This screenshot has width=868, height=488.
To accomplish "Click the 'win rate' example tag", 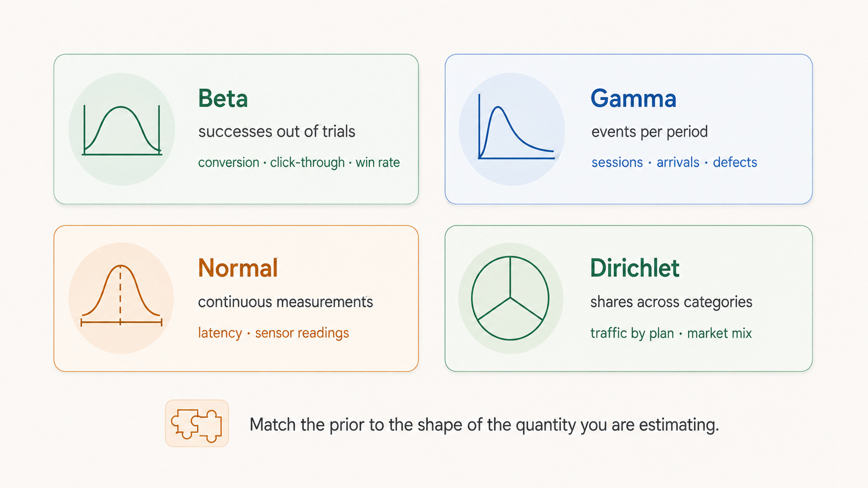I will click(x=378, y=162).
